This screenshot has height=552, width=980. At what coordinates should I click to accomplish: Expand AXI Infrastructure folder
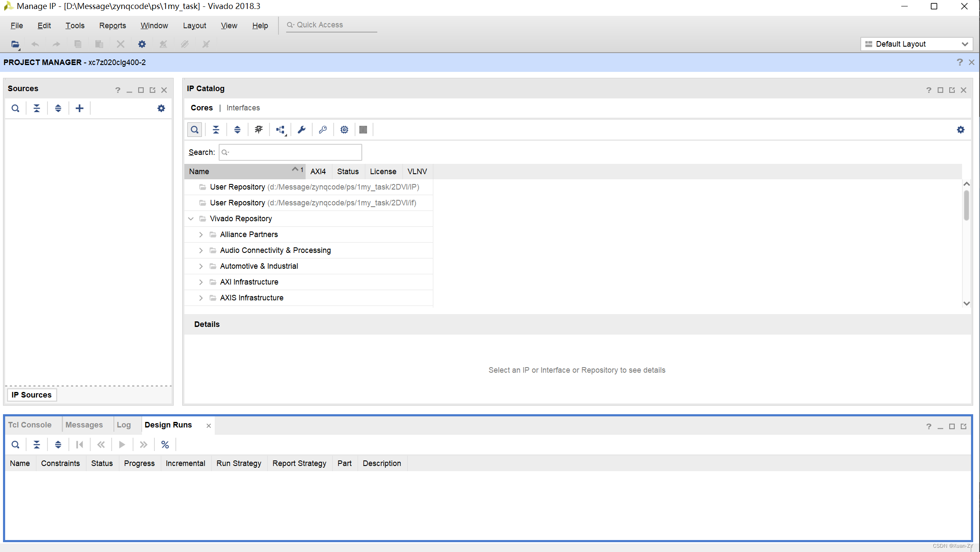click(x=201, y=282)
